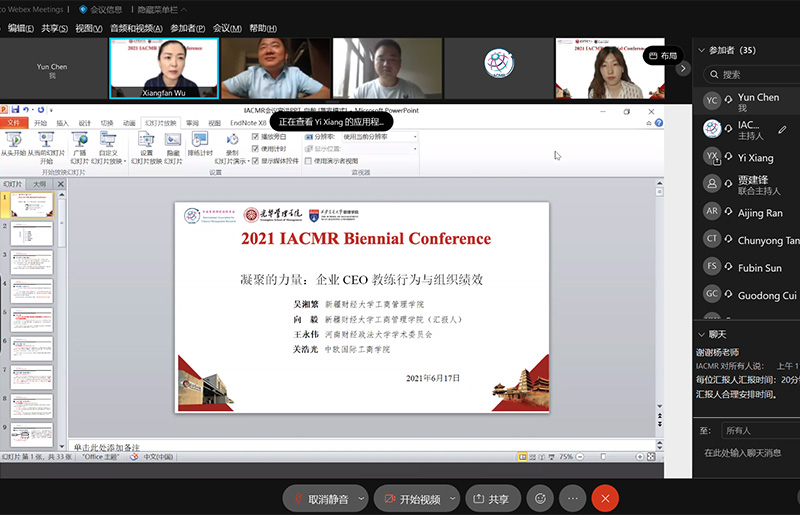Screen dimensions: 800x515
Task: Click the 设置幻灯片放映 setup icon
Action: [x=146, y=142]
